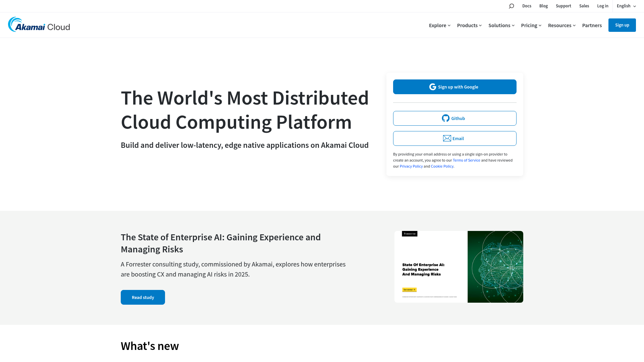Select the Google icon to sign up
Image resolution: width=644 pixels, height=362 pixels.
432,86
